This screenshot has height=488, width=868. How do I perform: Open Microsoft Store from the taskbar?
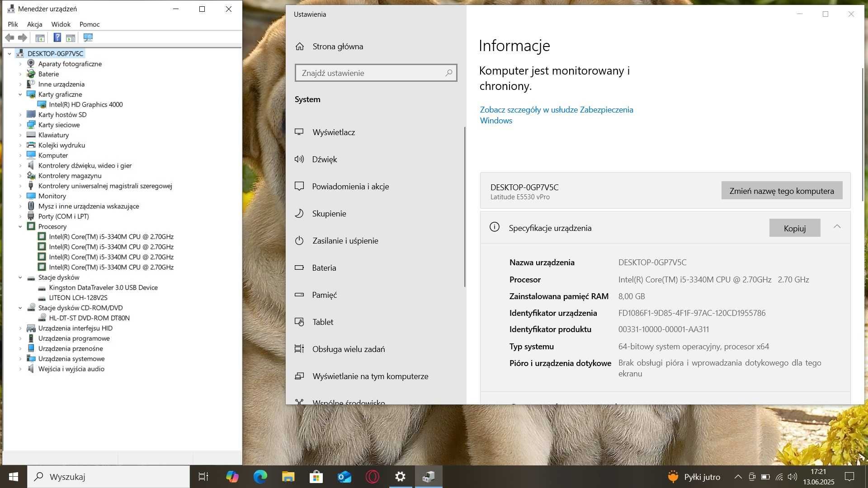click(x=316, y=477)
